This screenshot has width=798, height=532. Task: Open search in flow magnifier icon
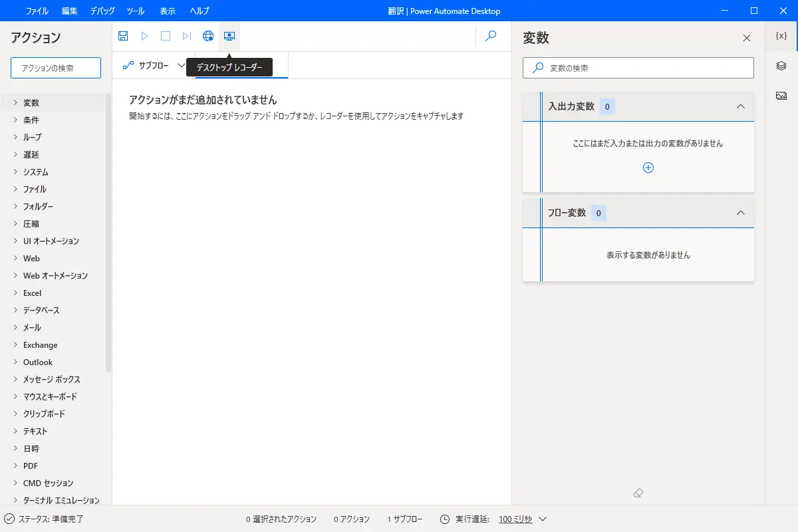pyautogui.click(x=491, y=36)
